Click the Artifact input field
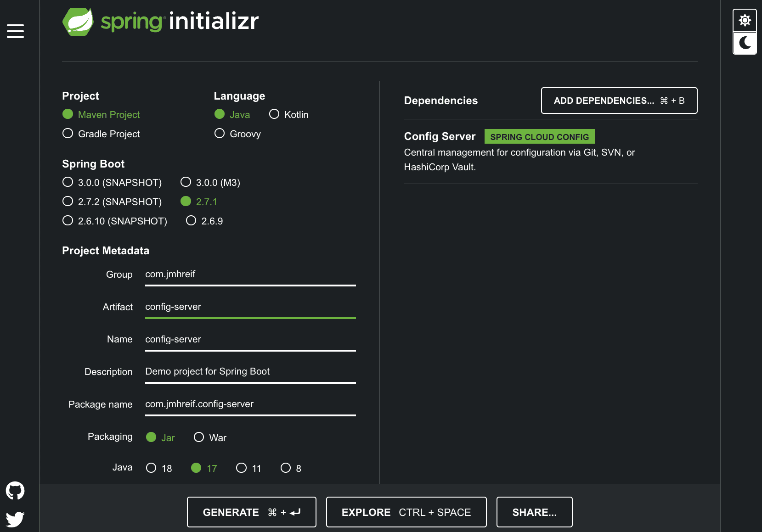Image resolution: width=762 pixels, height=532 pixels. point(250,307)
